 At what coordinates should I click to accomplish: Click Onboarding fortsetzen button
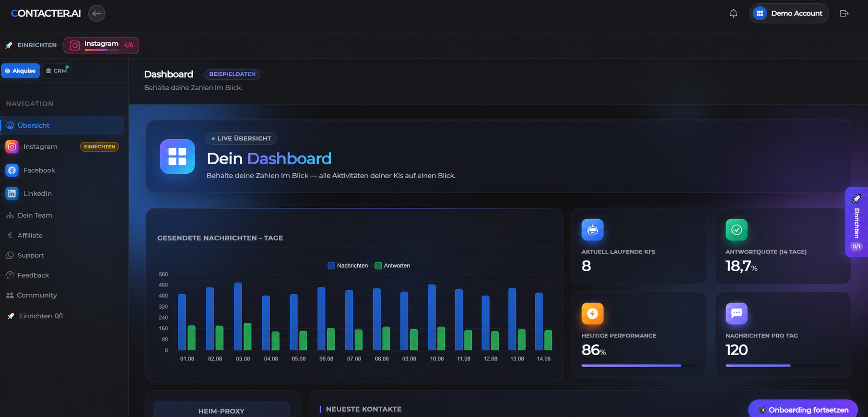[803, 409]
